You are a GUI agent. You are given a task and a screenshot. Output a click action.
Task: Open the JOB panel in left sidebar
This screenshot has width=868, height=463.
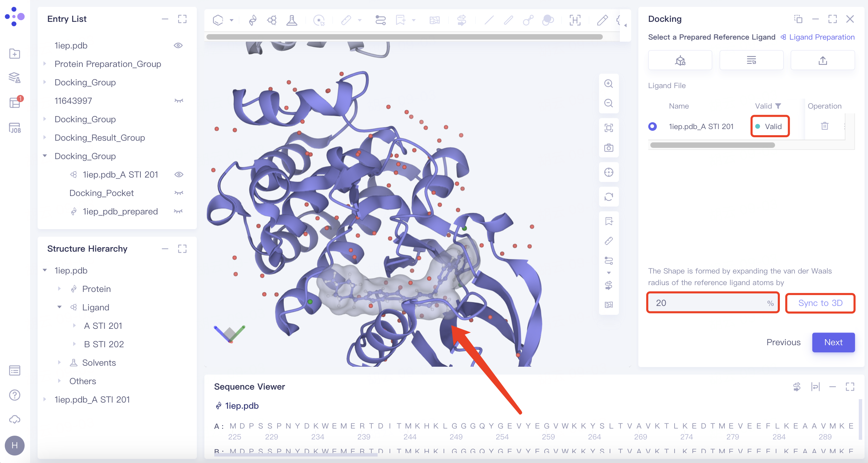(x=15, y=128)
